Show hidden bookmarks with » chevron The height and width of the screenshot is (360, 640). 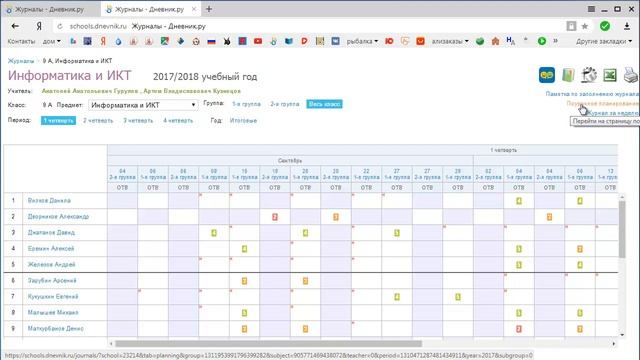[556, 41]
